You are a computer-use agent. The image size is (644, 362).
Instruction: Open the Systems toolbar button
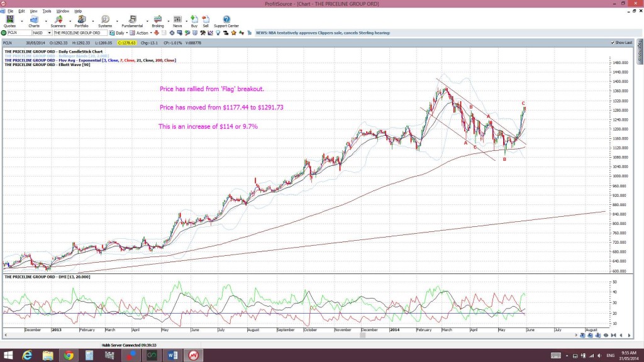(x=105, y=21)
